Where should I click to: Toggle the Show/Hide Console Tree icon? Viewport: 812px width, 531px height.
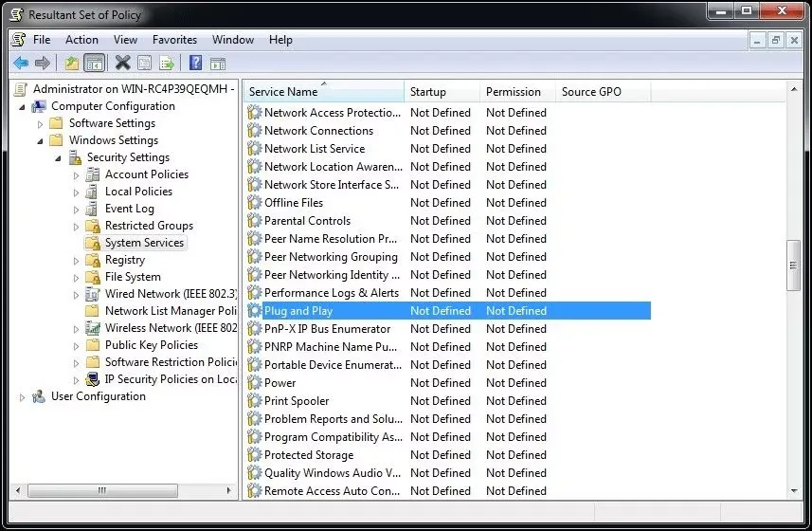[94, 64]
